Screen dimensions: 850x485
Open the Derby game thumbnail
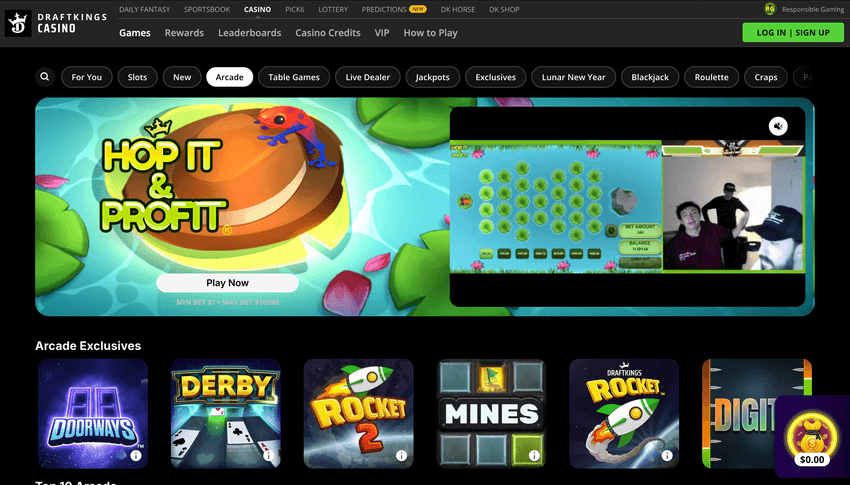click(226, 413)
